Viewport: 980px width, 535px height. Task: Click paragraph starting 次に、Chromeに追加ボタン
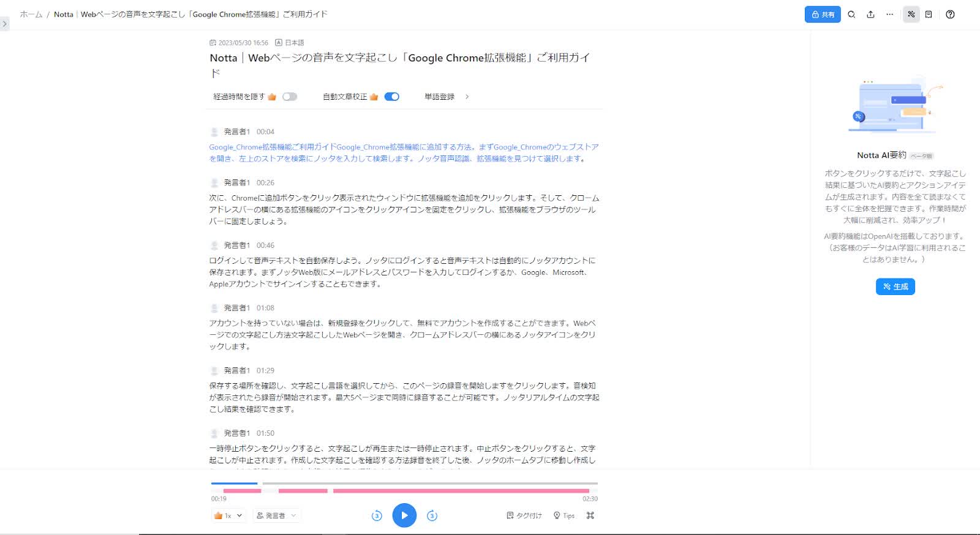[404, 209]
